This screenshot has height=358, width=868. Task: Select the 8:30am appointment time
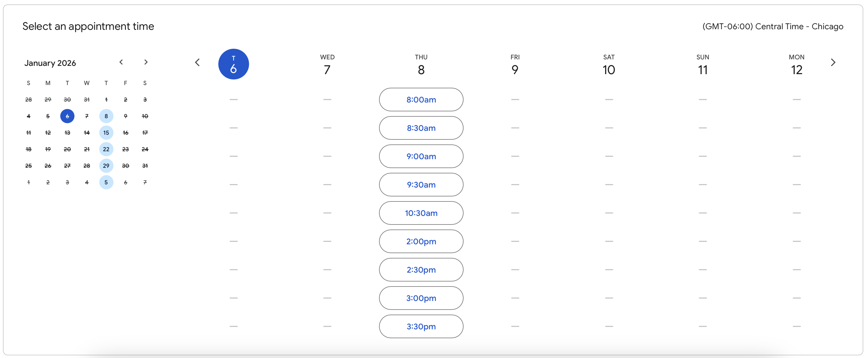(421, 128)
